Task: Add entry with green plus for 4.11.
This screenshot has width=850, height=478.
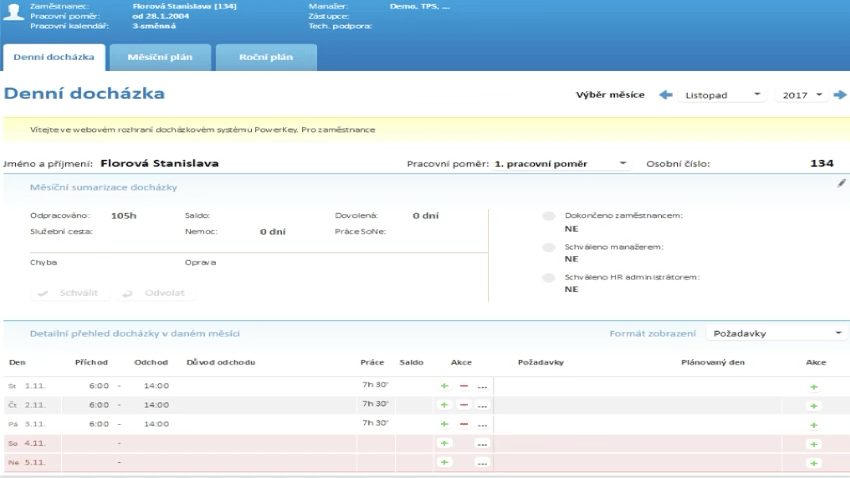Action: [445, 443]
